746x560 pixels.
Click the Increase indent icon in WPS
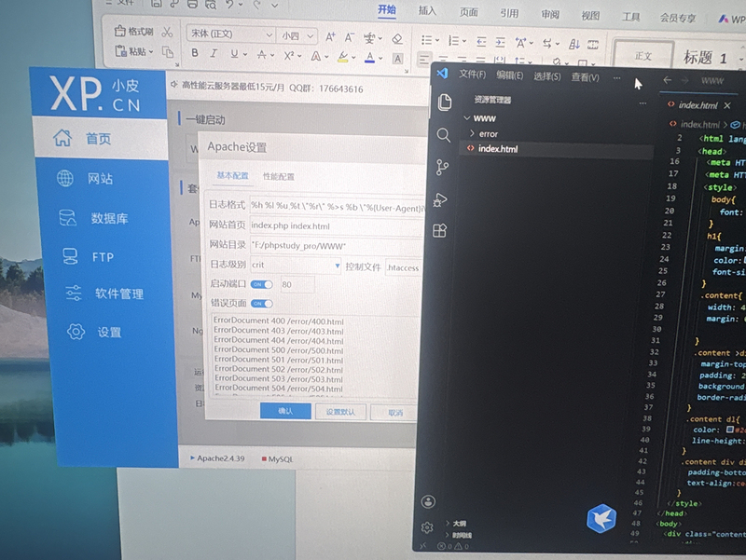tap(500, 42)
